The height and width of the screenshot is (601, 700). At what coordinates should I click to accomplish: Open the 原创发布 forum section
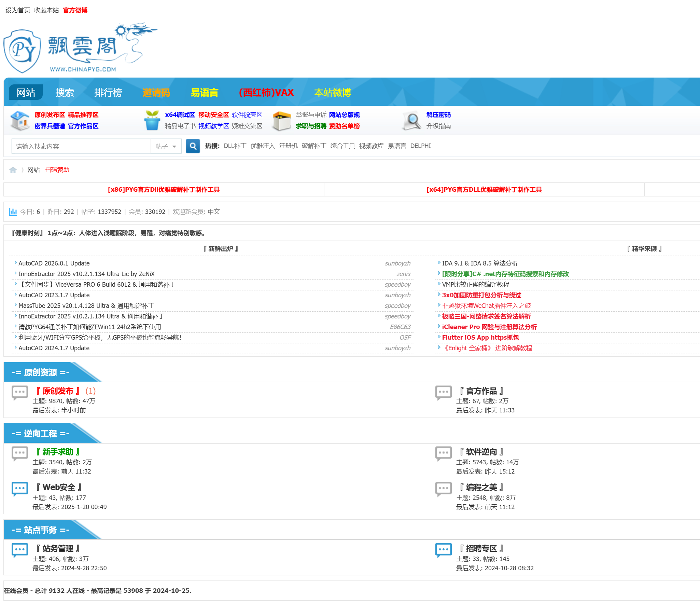[58, 391]
